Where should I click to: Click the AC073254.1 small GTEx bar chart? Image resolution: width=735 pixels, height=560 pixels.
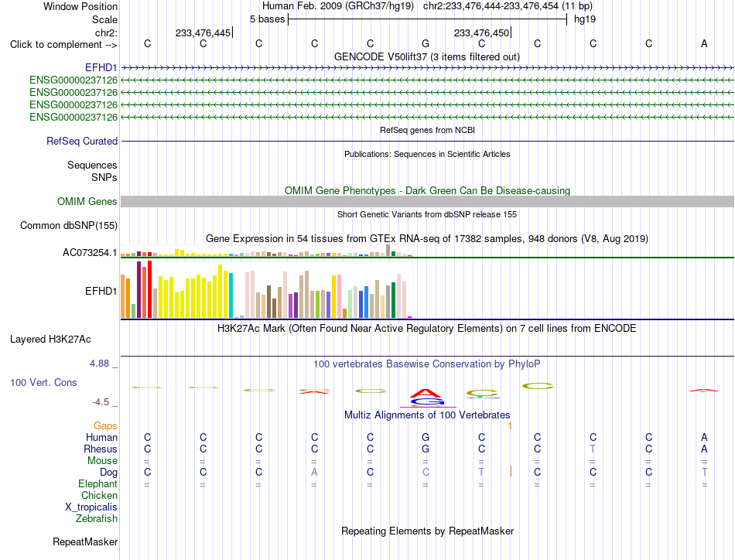pyautogui.click(x=266, y=251)
